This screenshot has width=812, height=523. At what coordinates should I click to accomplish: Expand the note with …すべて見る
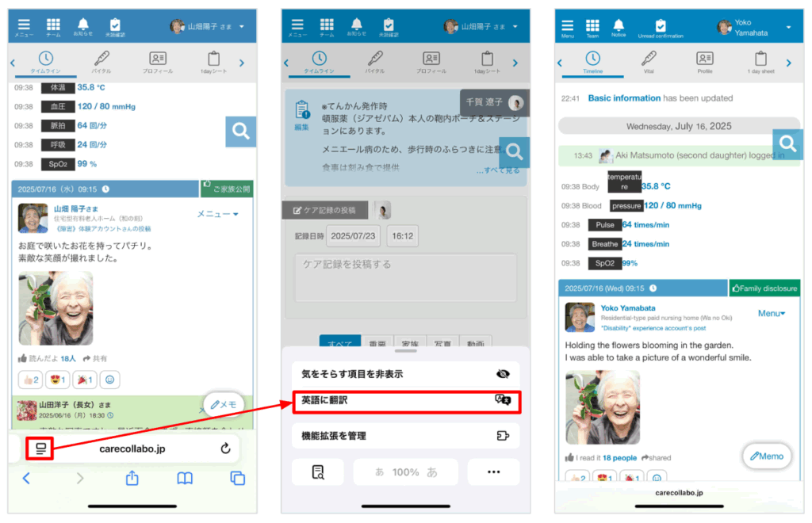coord(498,170)
